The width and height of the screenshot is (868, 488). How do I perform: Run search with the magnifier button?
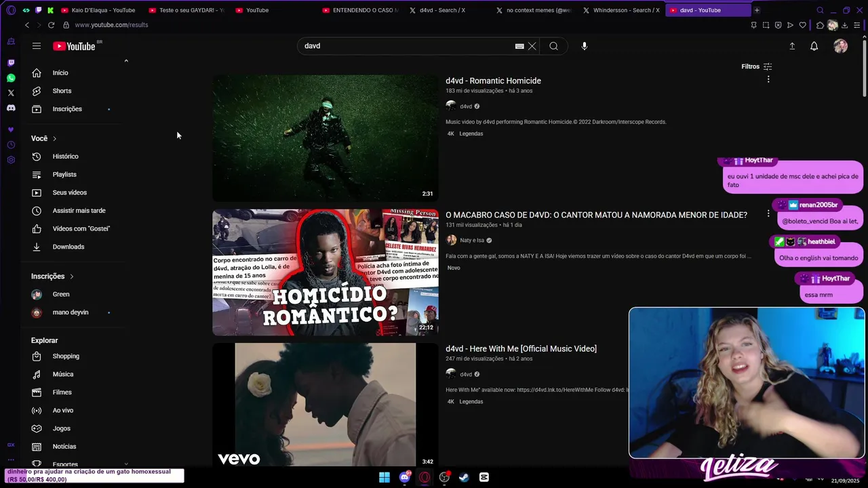tap(554, 46)
